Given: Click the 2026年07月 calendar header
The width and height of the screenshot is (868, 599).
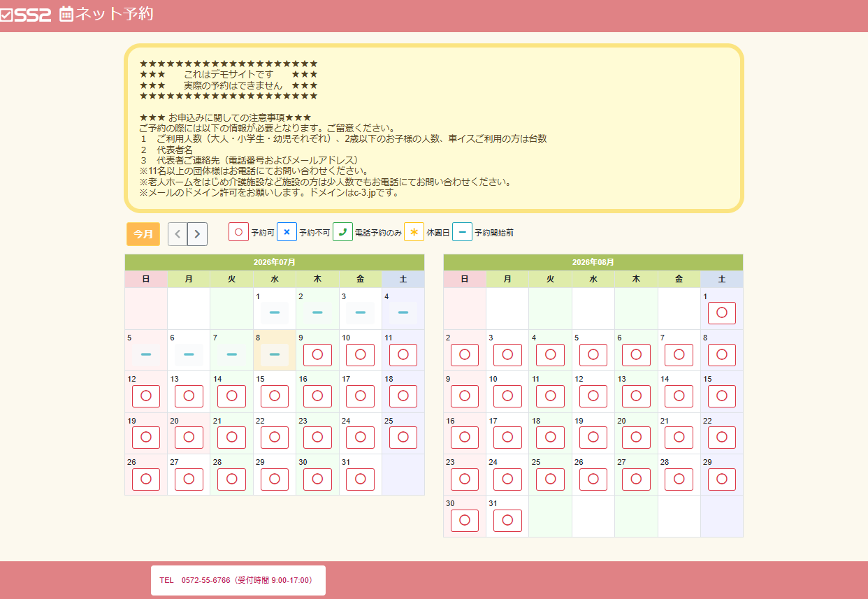Looking at the screenshot, I should 275,262.
